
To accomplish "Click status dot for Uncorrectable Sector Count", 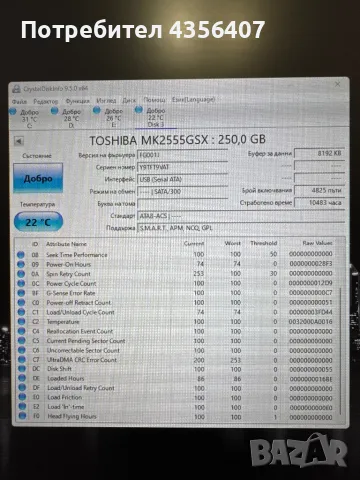I will (22, 350).
